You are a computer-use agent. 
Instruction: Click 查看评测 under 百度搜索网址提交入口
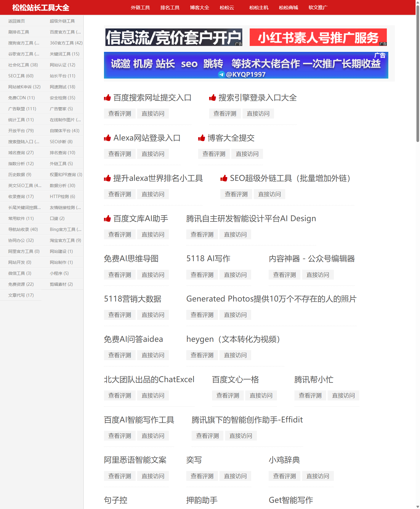[120, 114]
